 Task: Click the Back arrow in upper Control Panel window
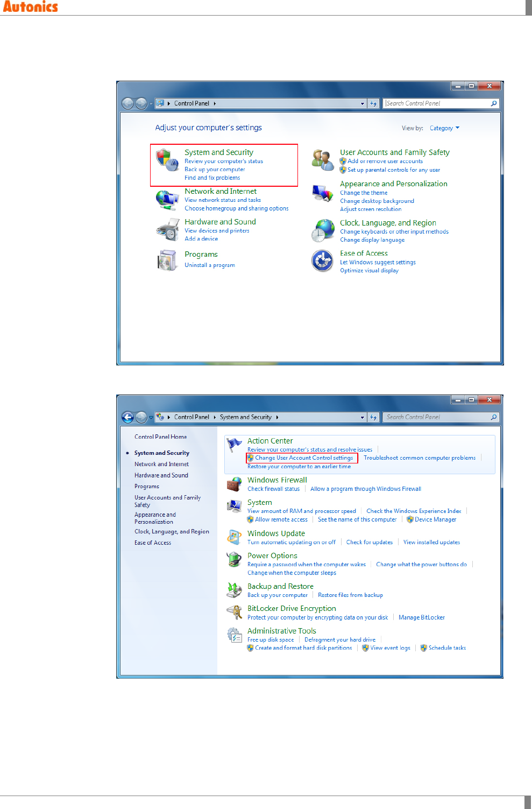coord(127,103)
